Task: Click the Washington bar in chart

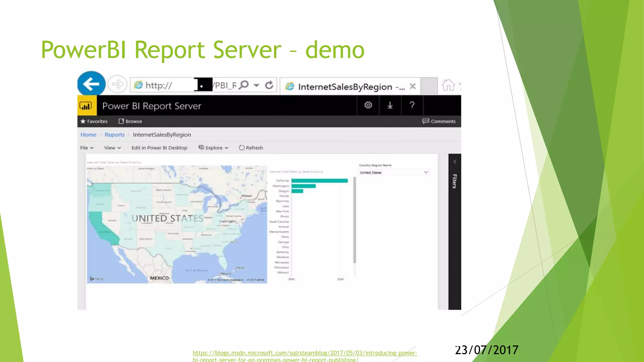Action: tap(303, 186)
